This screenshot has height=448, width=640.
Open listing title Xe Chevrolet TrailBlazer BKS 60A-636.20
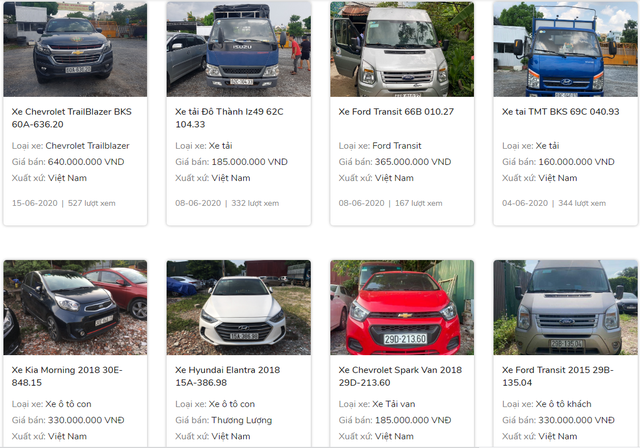pos(72,118)
